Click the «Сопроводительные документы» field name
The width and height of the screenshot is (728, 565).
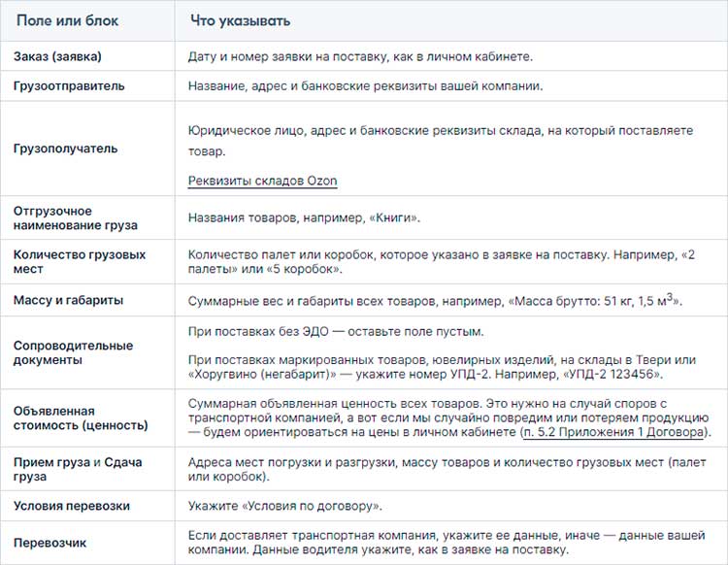(74, 352)
